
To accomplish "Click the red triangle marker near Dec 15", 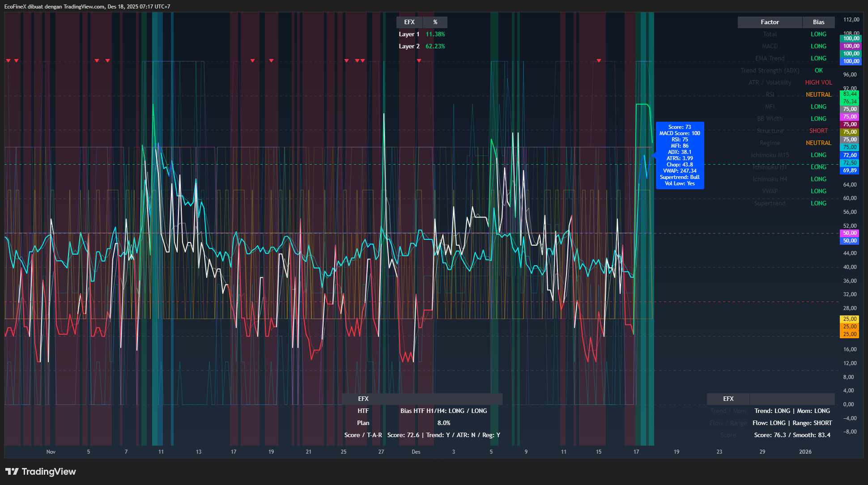I will 599,60.
